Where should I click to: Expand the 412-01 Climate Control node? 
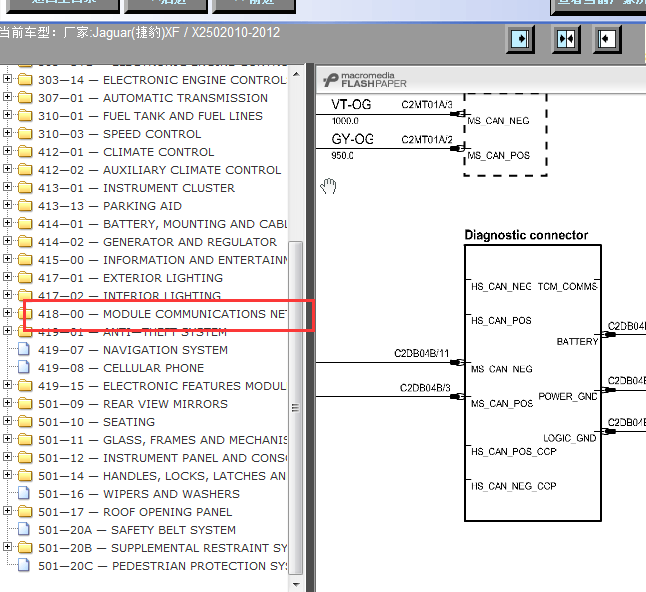coord(7,150)
